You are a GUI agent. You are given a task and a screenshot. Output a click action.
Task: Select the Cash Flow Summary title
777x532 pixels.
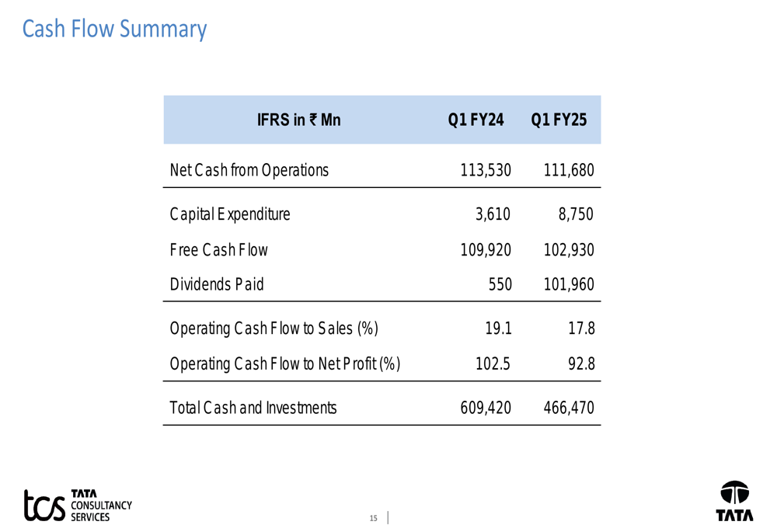[x=114, y=29]
